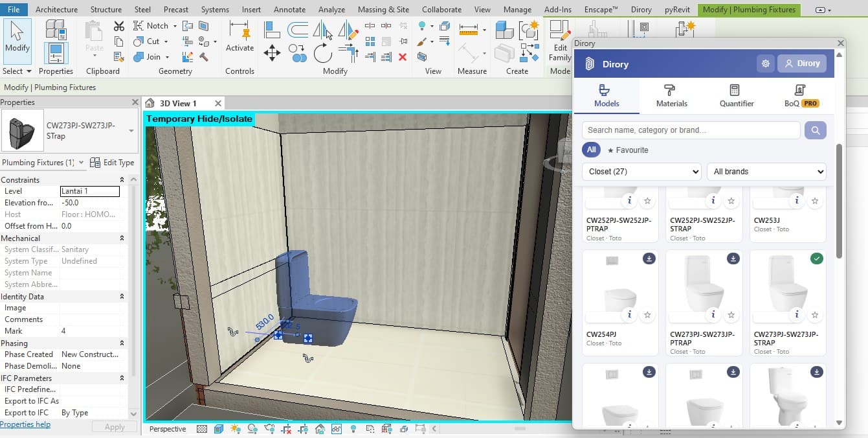Toggle Reveal Hidden Elements lightbulb
Viewport: 868px width, 438px height.
353,429
